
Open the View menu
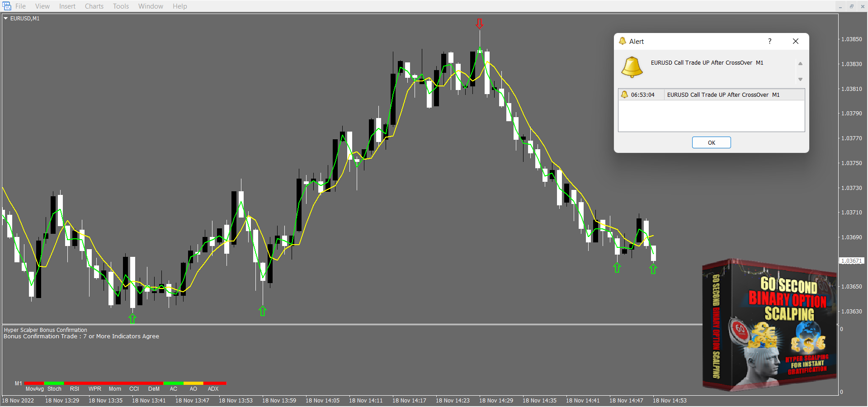[x=42, y=6]
